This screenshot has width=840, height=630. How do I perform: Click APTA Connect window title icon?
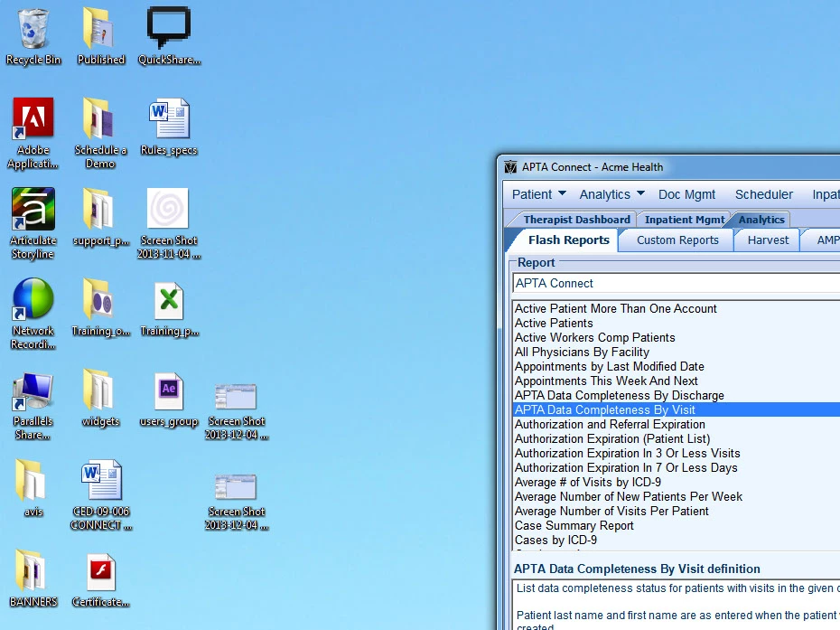510,166
